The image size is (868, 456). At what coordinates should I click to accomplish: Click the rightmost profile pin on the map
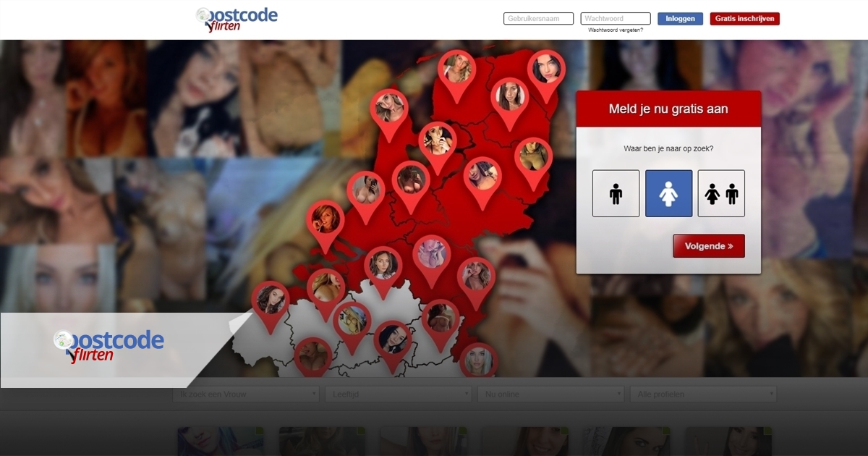pos(546,69)
